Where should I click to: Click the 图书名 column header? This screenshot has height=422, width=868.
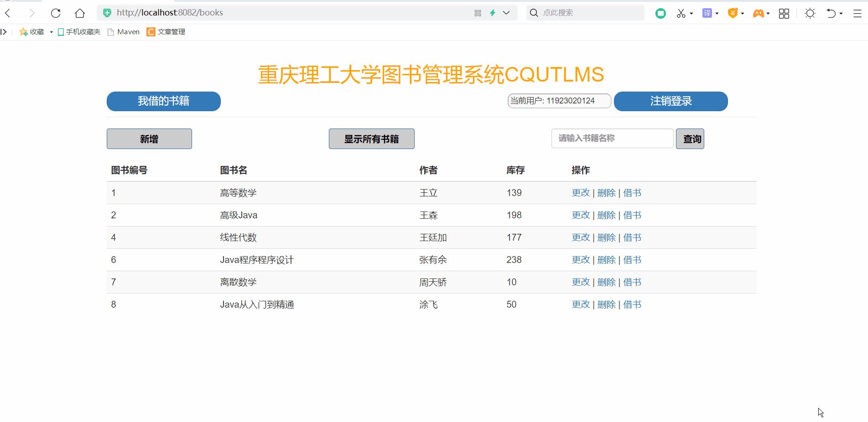234,170
